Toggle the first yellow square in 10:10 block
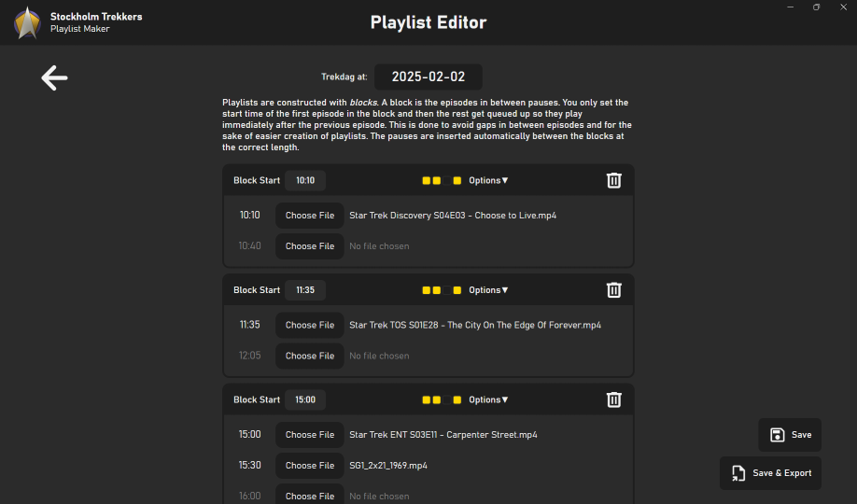Viewport: 857px width, 504px height. point(427,180)
